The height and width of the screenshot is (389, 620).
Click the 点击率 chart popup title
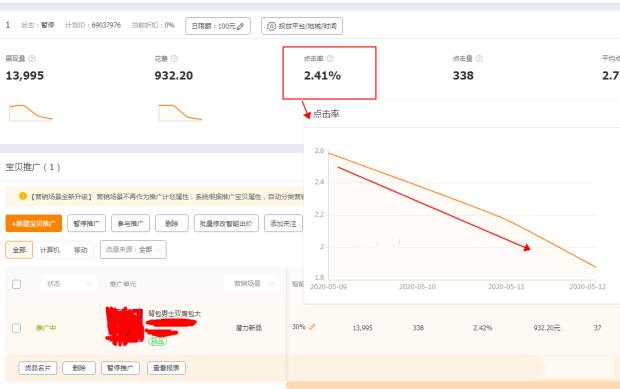326,114
